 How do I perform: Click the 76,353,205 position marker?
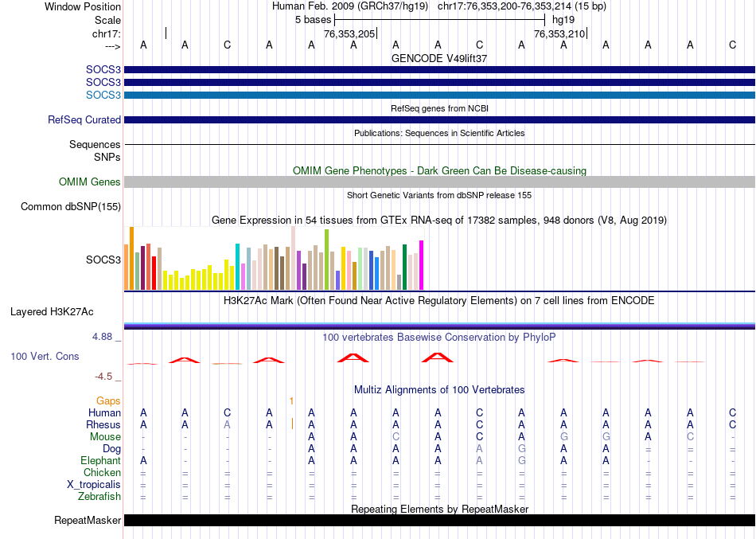click(x=349, y=33)
